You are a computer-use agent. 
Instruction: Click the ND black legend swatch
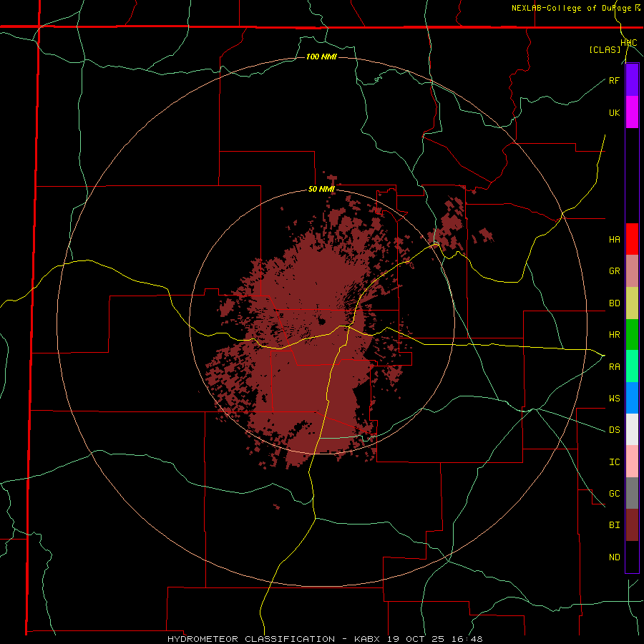(x=632, y=557)
